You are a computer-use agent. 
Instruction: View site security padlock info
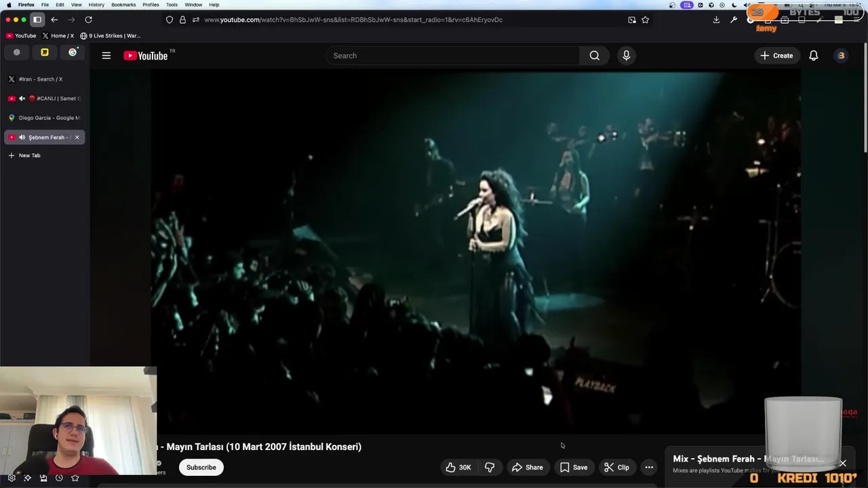[x=182, y=20]
